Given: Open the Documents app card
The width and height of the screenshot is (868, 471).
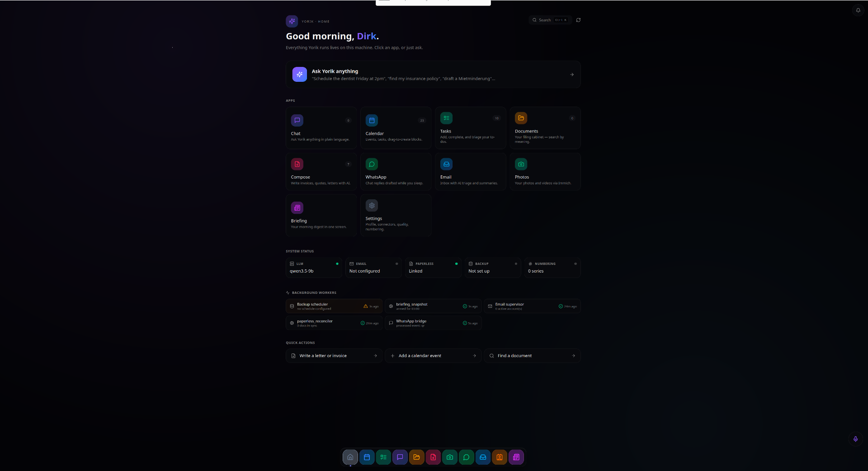Looking at the screenshot, I should click(x=545, y=128).
